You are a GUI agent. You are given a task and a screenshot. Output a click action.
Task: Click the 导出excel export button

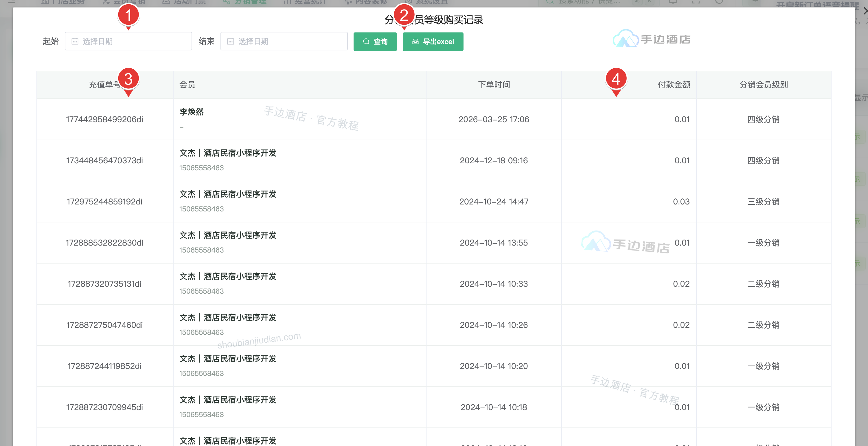coord(433,41)
